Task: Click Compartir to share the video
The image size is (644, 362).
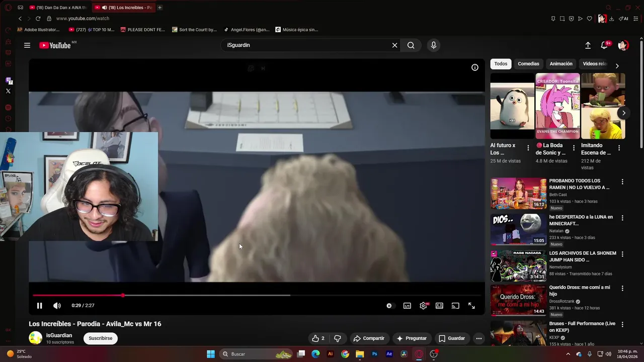Action: coord(369,338)
